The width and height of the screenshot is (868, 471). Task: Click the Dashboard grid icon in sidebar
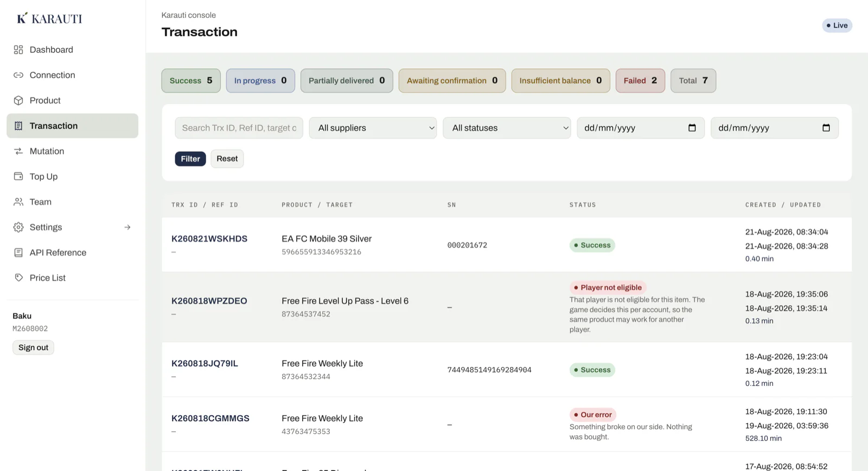pyautogui.click(x=18, y=50)
